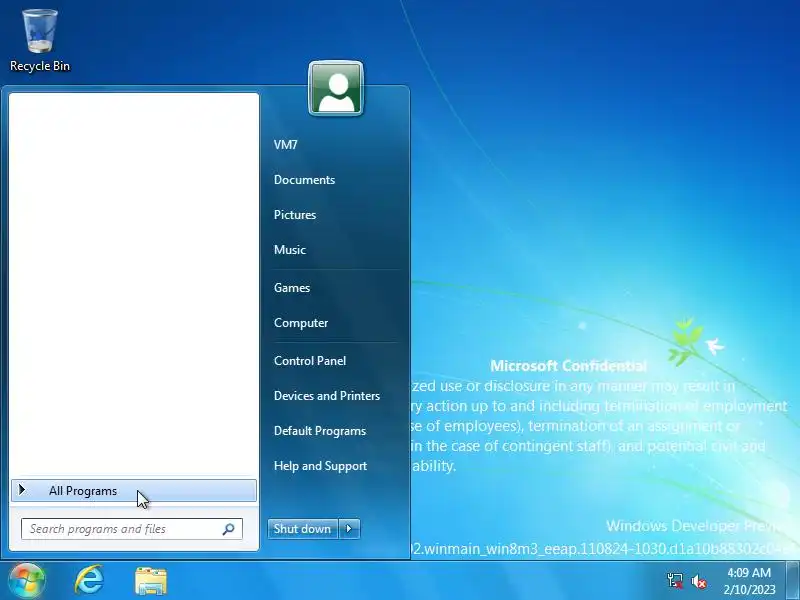Open Default Programs
The width and height of the screenshot is (800, 600).
pos(320,431)
